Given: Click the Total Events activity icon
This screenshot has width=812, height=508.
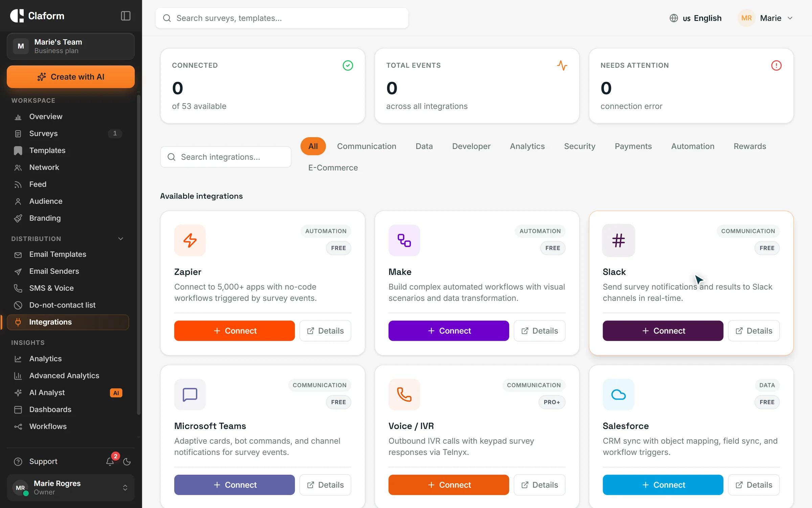Looking at the screenshot, I should coord(562,65).
